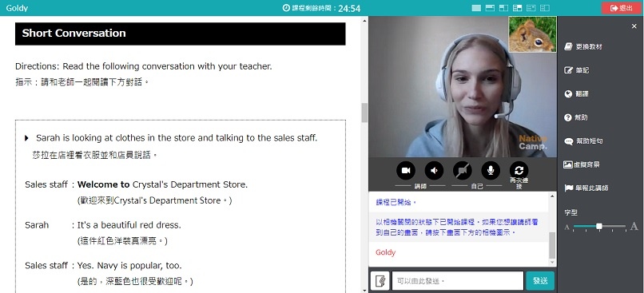Screen dimensions: 644x293
Task: Choose the second layout icon with a top strip
Action: [490, 8]
